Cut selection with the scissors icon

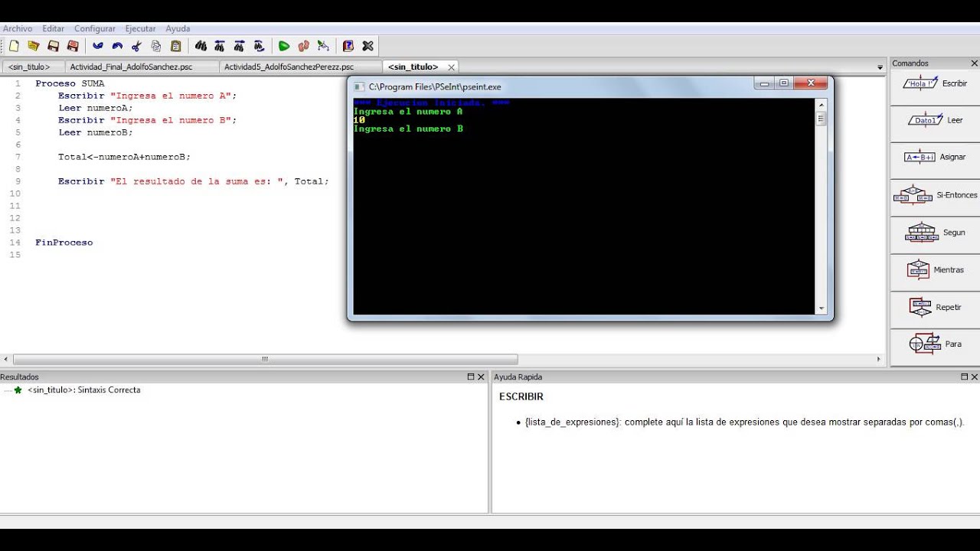[x=137, y=46]
